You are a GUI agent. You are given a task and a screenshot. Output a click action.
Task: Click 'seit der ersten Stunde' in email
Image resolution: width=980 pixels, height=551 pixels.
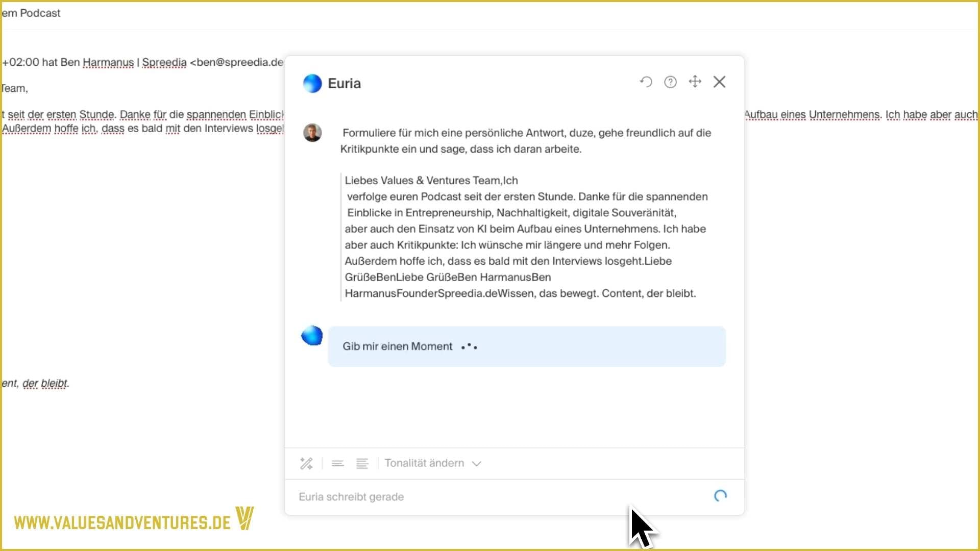coord(61,115)
